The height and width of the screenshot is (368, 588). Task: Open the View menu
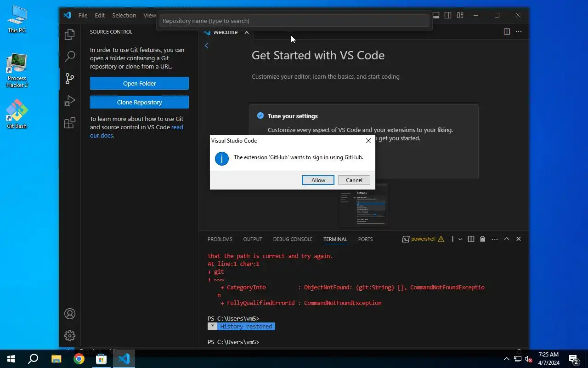click(x=149, y=15)
